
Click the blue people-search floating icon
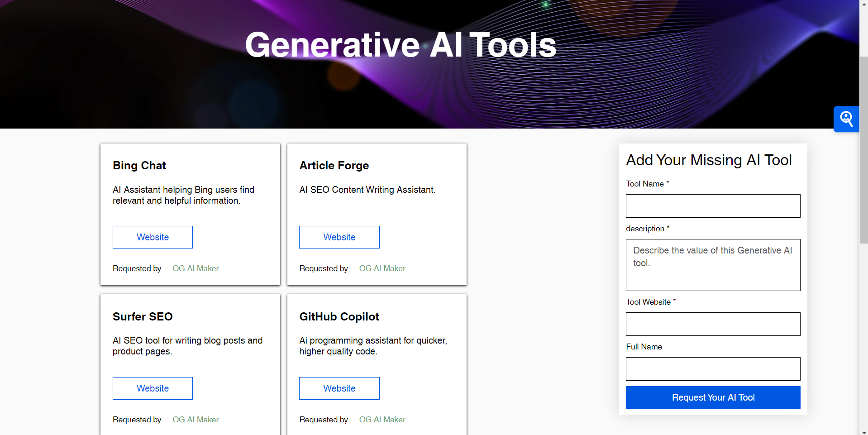point(846,119)
